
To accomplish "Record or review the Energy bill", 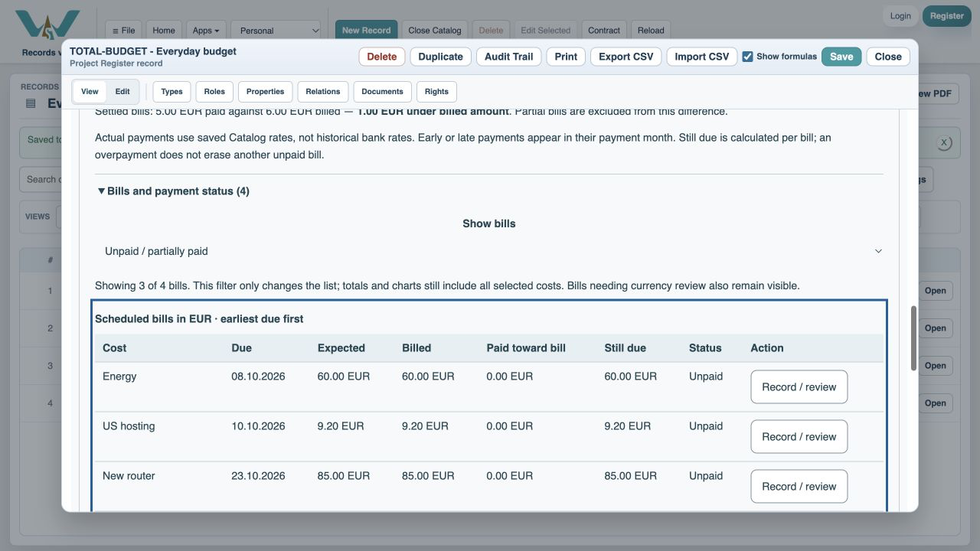I will (x=799, y=387).
